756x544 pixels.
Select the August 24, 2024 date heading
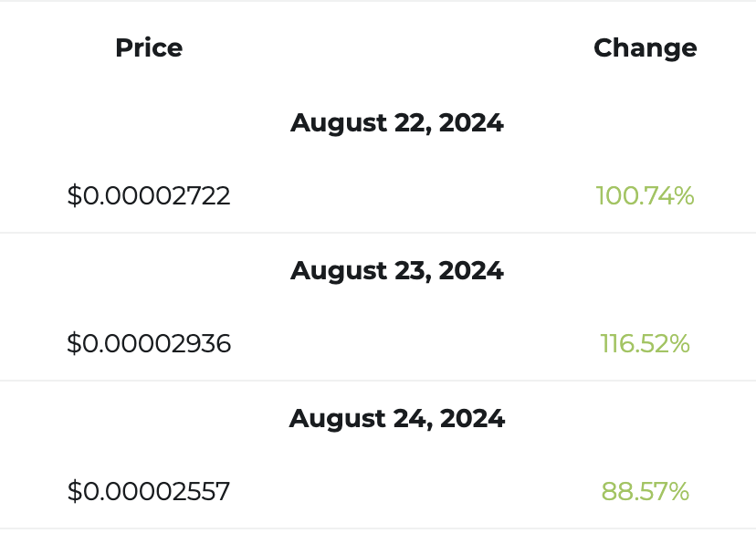click(x=397, y=418)
